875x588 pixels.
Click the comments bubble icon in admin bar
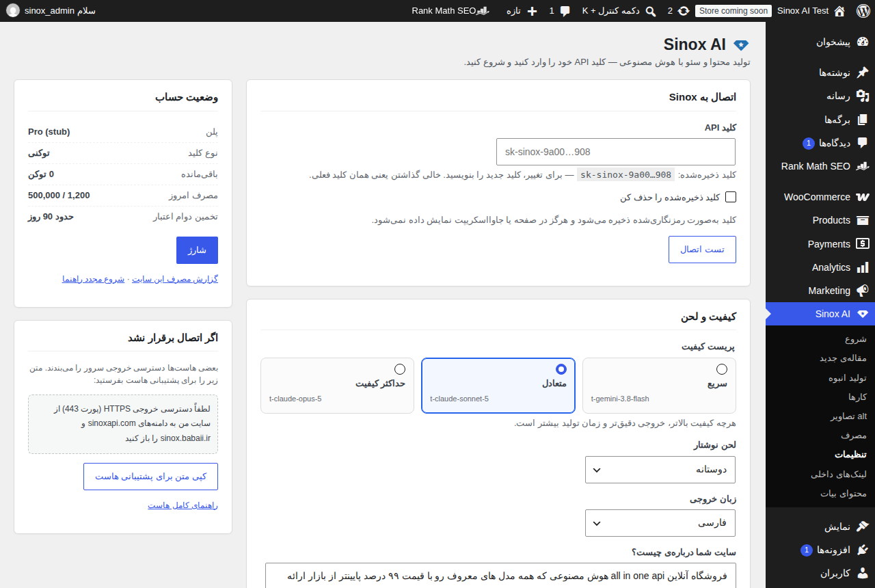click(565, 11)
